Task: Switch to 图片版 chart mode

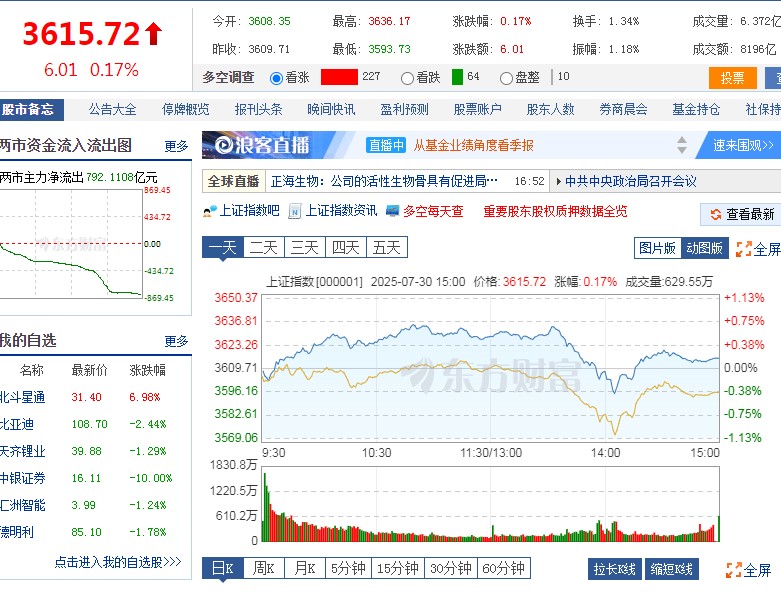Action: click(x=657, y=248)
